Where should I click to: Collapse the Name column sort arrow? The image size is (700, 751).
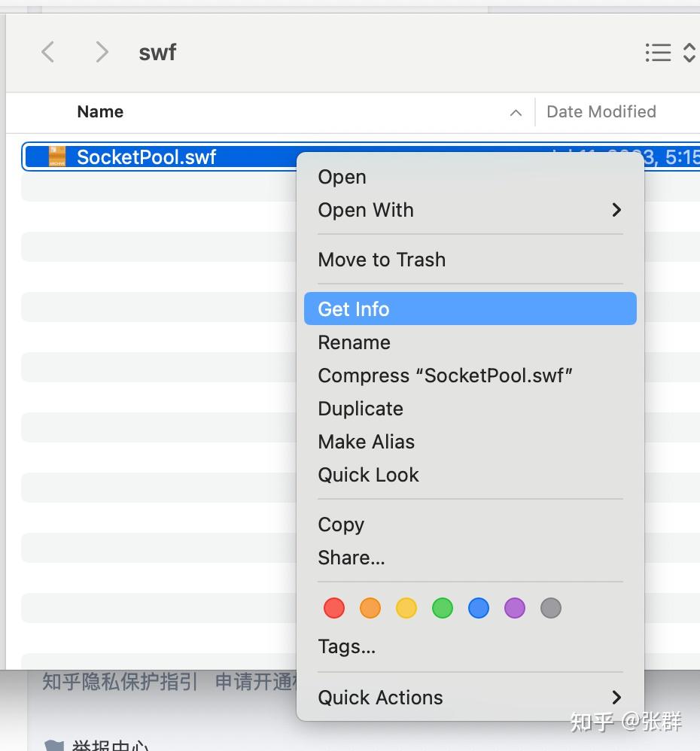coord(515,111)
